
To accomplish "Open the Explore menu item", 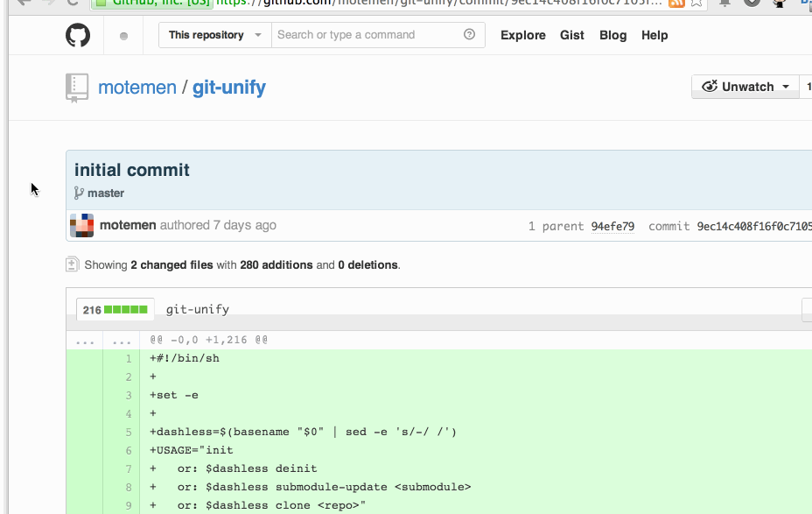I will pos(523,35).
